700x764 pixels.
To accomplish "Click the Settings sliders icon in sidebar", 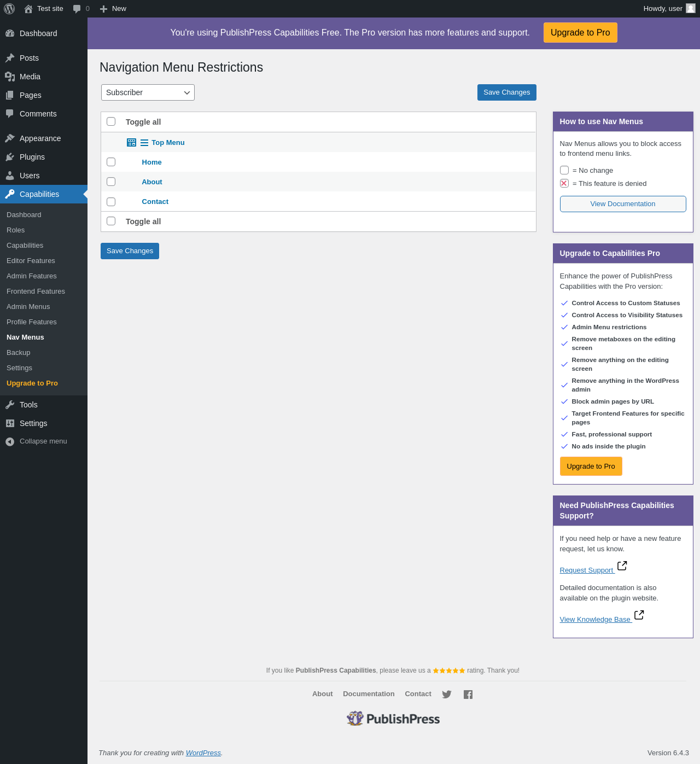I will [x=10, y=423].
